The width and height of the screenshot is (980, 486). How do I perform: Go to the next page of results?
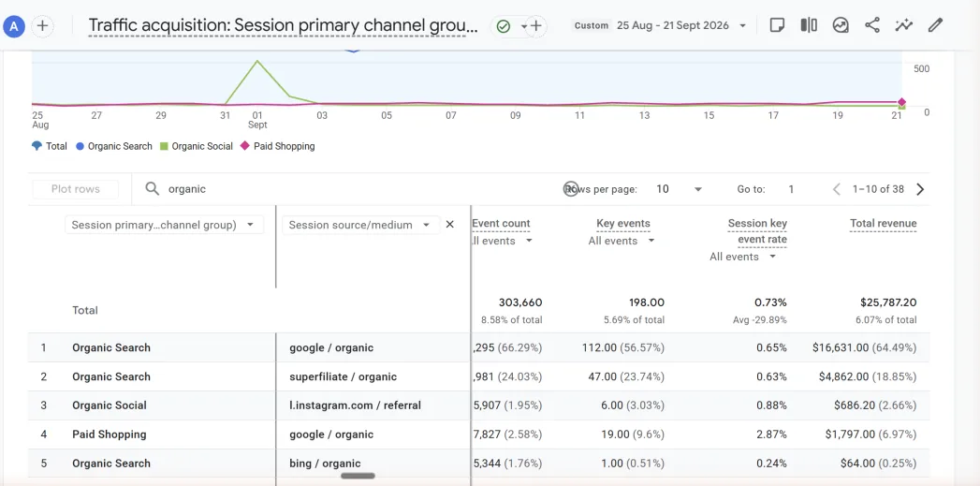pyautogui.click(x=920, y=189)
